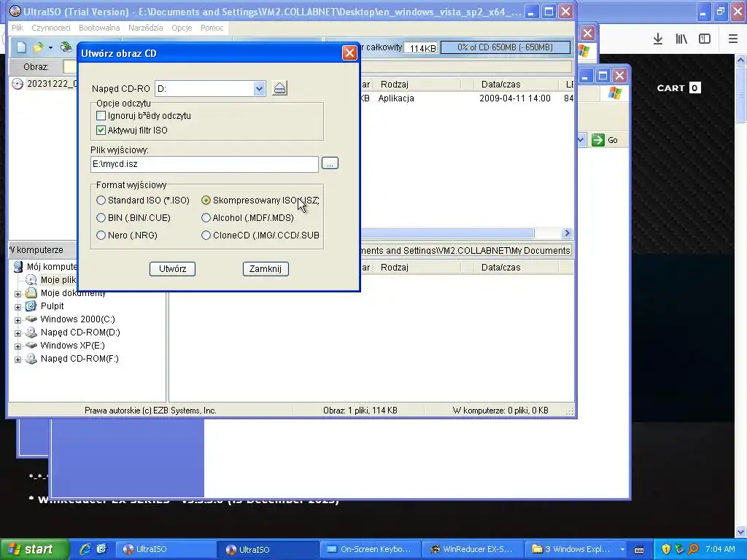
Task: Select Alcohol (.MDF/.MDS) format
Action: 206,217
